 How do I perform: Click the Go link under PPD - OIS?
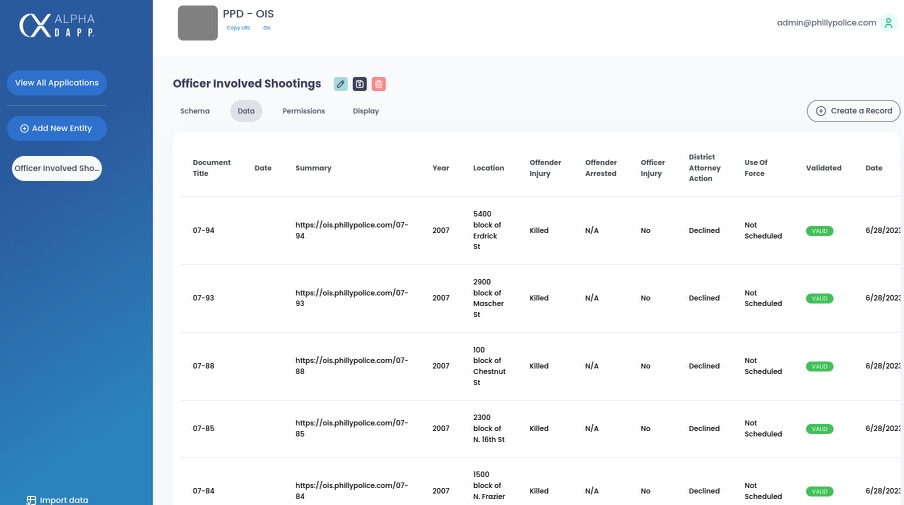click(x=266, y=28)
